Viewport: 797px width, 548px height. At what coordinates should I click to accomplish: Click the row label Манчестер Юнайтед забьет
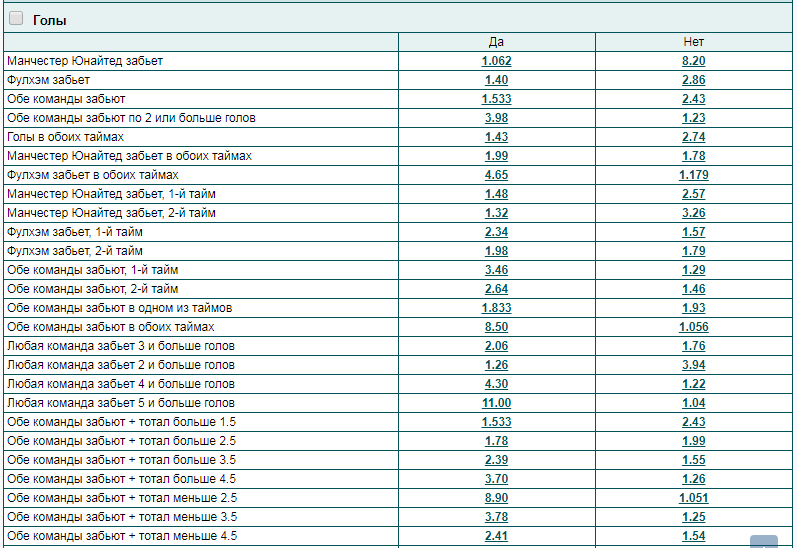85,61
